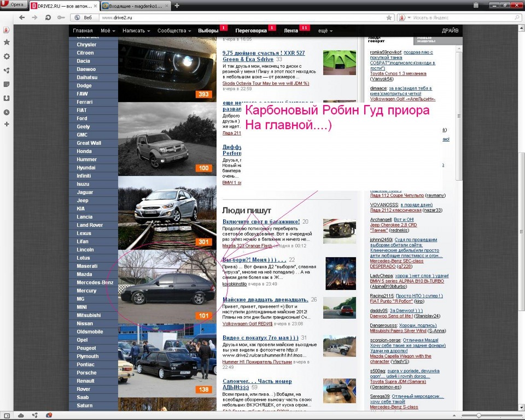The image size is (525, 420).
Task: Open the Ferrari brand link
Action: click(x=84, y=102)
